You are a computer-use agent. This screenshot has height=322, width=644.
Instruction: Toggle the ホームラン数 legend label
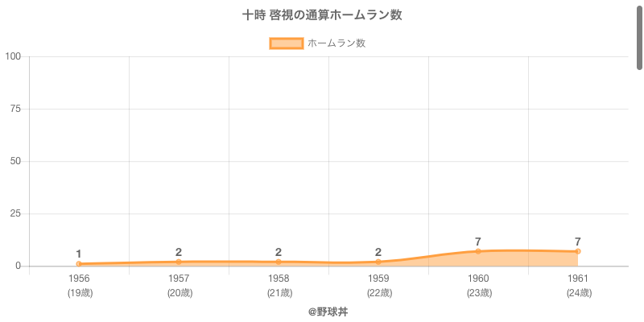coord(336,43)
